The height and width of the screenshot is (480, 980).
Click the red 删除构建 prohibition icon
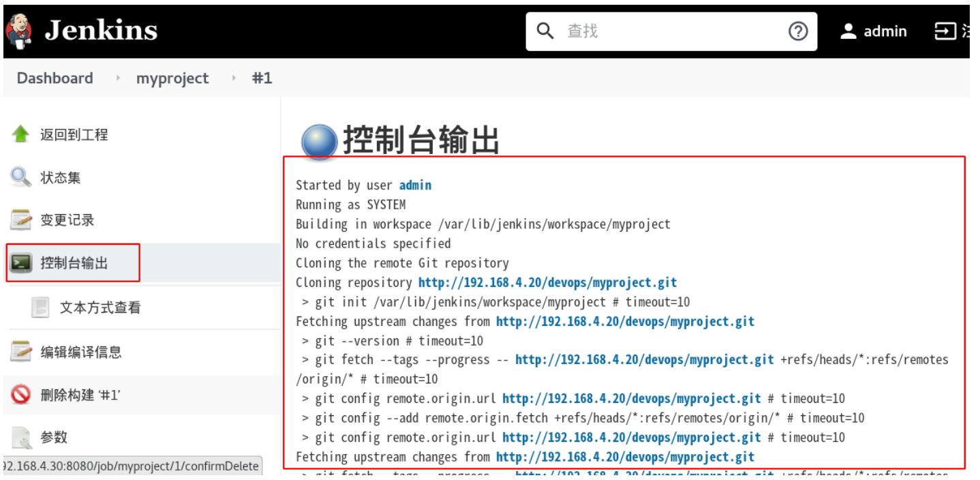coord(20,394)
